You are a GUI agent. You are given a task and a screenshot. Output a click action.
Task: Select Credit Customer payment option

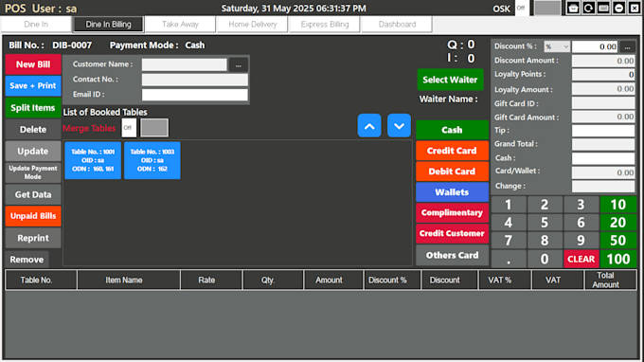pos(452,233)
